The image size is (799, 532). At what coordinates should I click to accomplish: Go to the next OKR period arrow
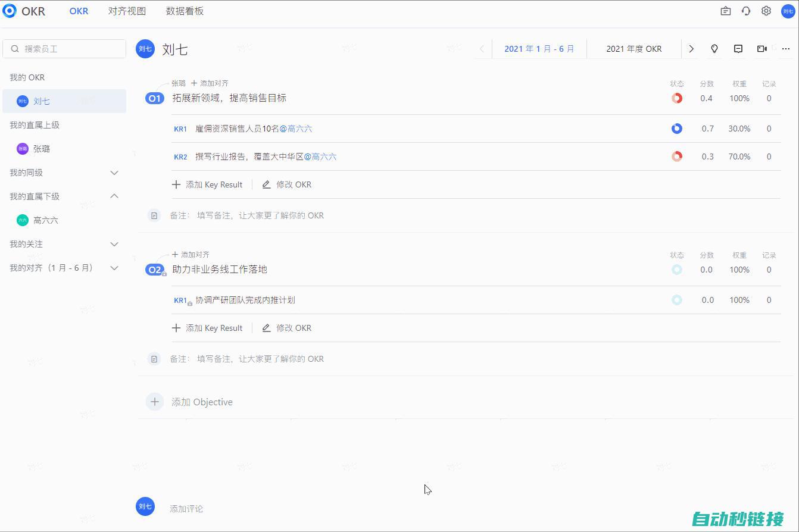691,49
